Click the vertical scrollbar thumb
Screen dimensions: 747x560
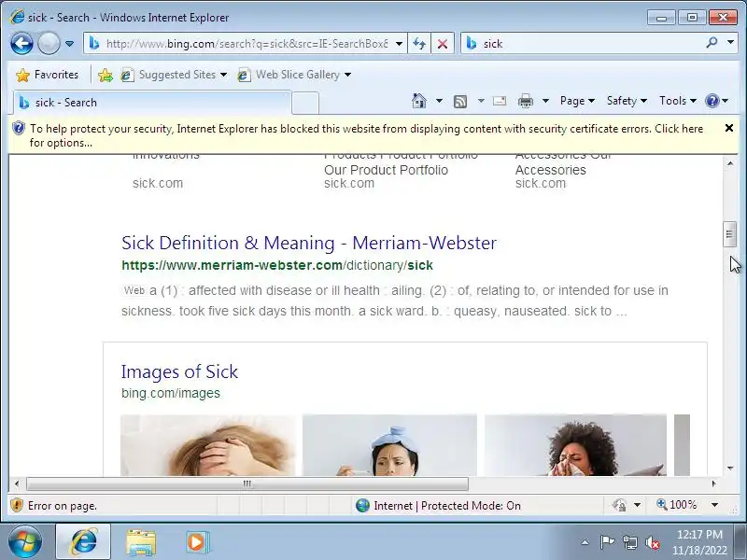729,234
